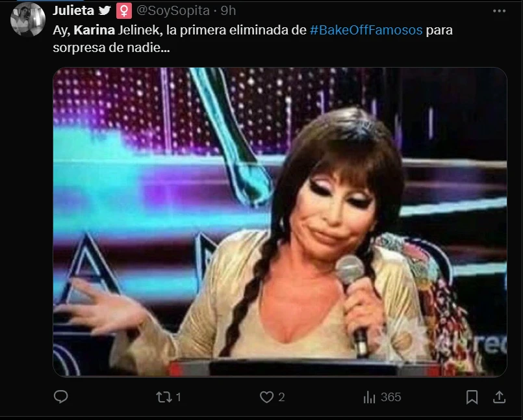The height and width of the screenshot is (420, 523).
Task: Click the like count 2
Action: tap(281, 397)
